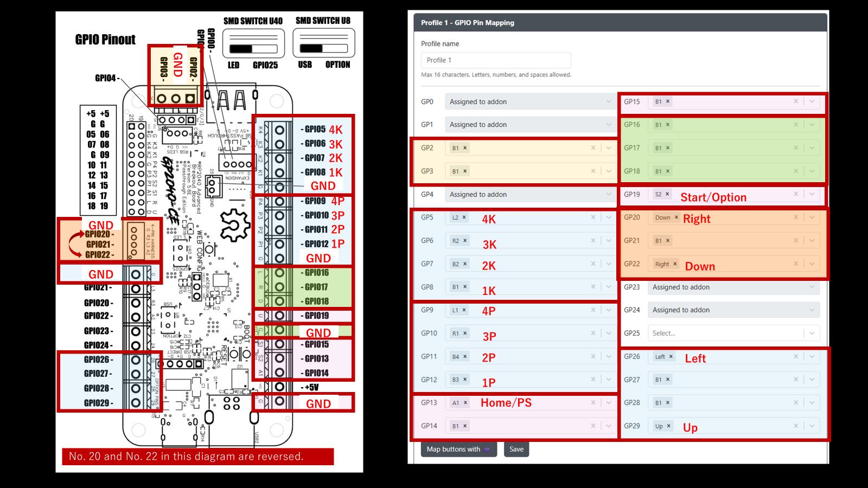Viewport: 868px width, 488px height.
Task: Remove the Right tag from GP22
Action: pyautogui.click(x=675, y=264)
